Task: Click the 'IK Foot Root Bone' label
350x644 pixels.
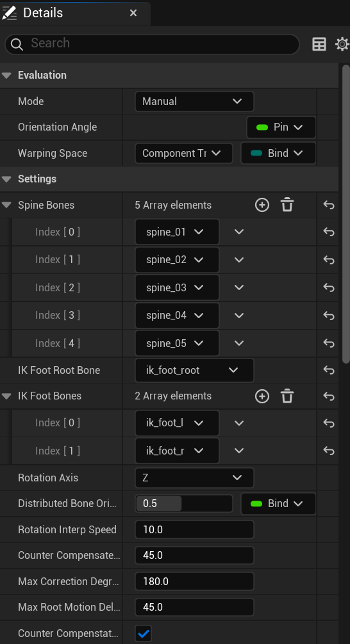Action: [59, 370]
